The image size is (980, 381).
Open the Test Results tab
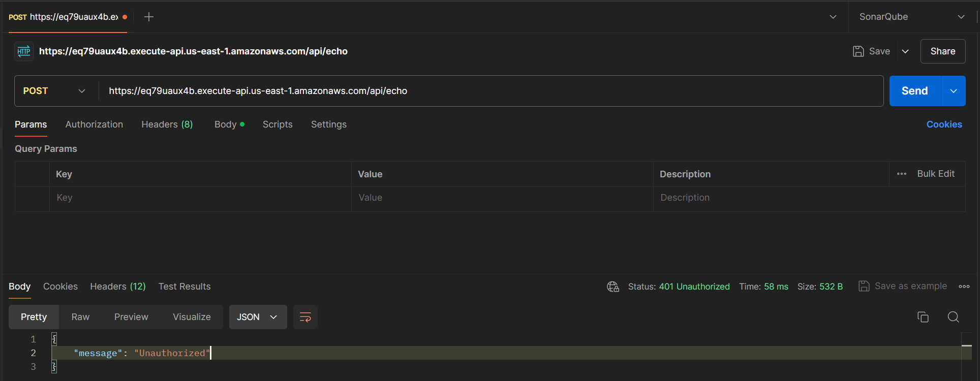coord(185,287)
